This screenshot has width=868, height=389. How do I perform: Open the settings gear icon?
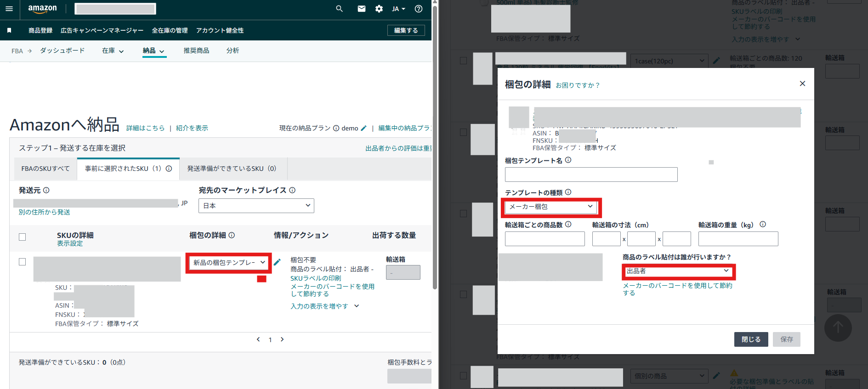pos(379,9)
